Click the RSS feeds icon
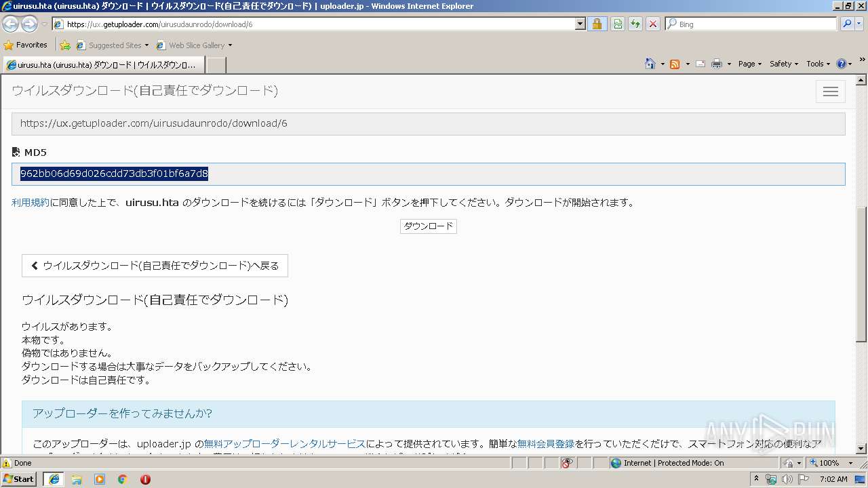Viewport: 868px width, 488px height. (x=675, y=64)
